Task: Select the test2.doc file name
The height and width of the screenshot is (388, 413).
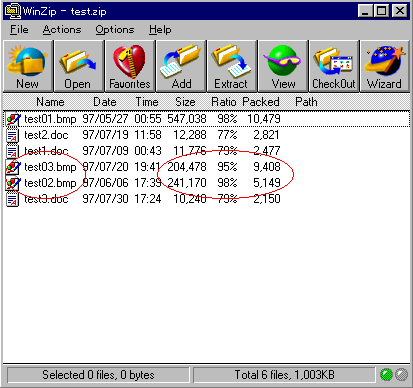Action: click(x=46, y=135)
